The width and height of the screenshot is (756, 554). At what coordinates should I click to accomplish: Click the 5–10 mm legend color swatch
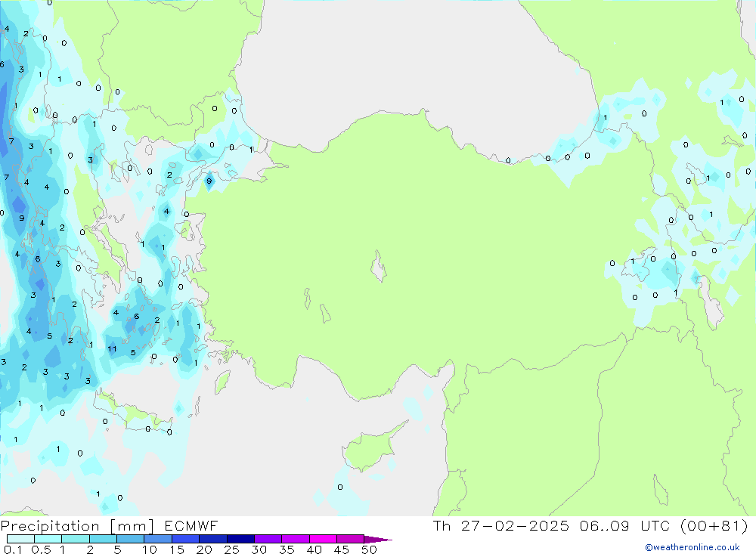131,539
